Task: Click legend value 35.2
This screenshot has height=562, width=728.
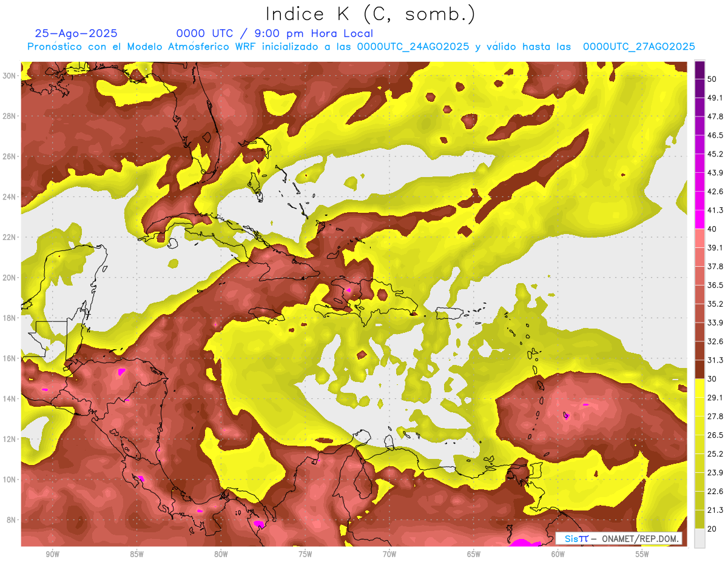Action: coord(715,304)
